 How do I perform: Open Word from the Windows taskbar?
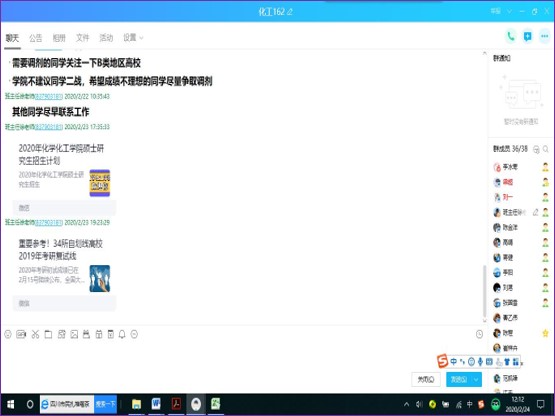156,404
